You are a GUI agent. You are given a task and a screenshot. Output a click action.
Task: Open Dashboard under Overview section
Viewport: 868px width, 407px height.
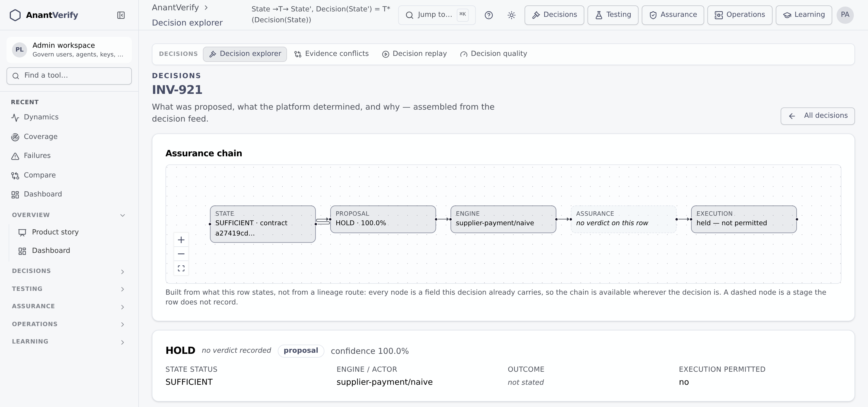[73, 251]
